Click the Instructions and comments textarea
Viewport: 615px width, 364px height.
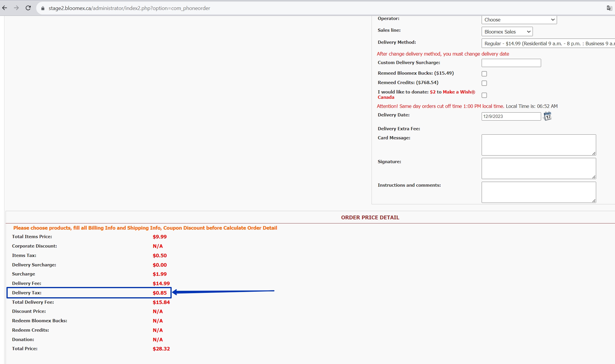click(x=539, y=192)
